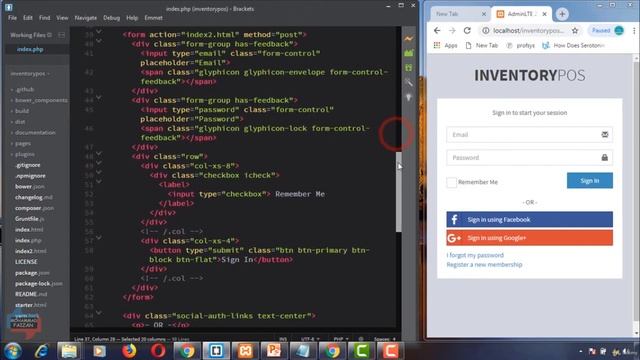This screenshot has width=640, height=360.
Task: Switch to XAMPP in taskbar
Action: (x=245, y=351)
